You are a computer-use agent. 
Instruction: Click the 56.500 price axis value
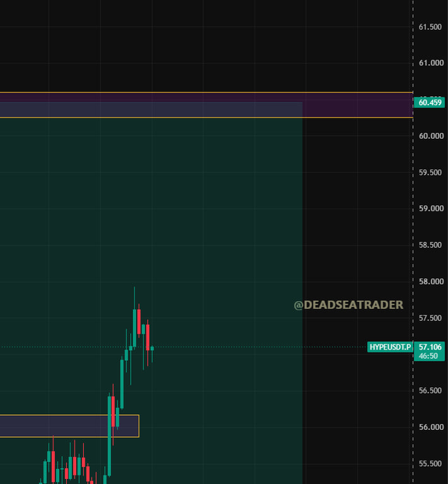tap(430, 391)
